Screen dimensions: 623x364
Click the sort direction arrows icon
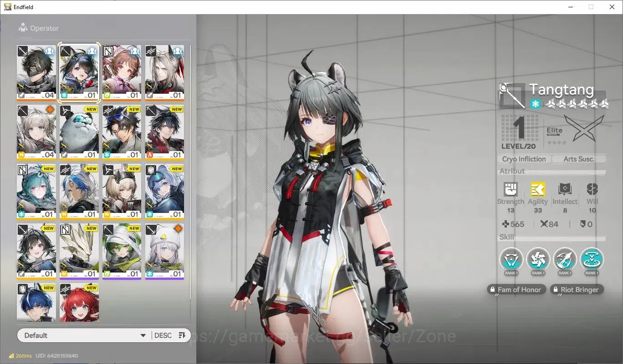182,335
